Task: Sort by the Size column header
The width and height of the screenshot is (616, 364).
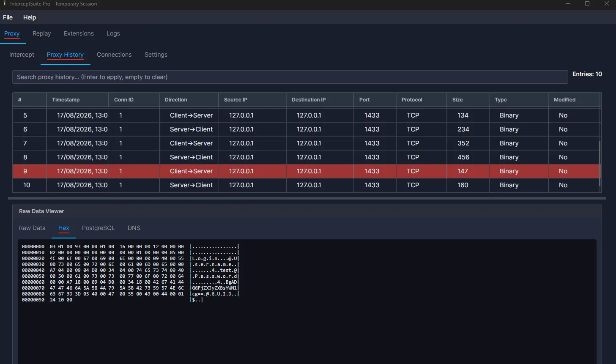Action: pyautogui.click(x=468, y=100)
